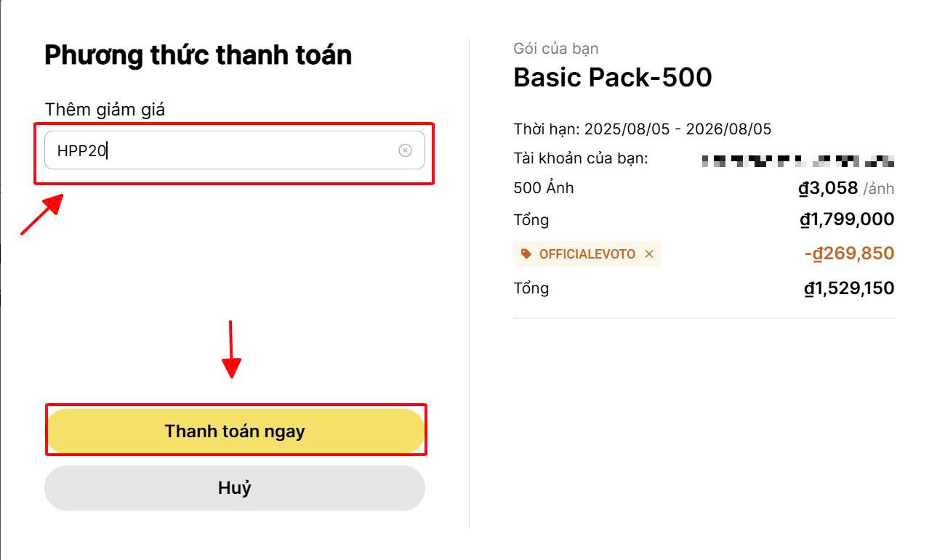Remove the OFFICIALEVOTO coupon
This screenshot has height=560, width=937.
point(649,254)
